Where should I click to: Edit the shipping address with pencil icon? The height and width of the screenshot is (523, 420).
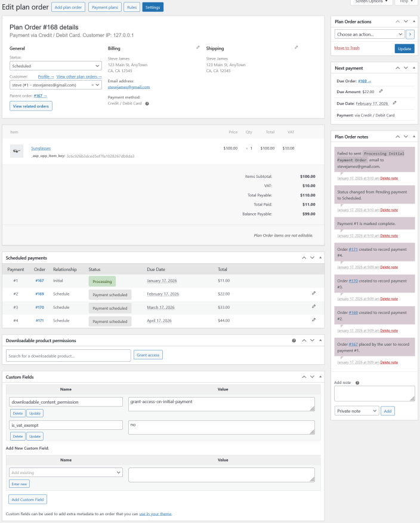pos(296,47)
